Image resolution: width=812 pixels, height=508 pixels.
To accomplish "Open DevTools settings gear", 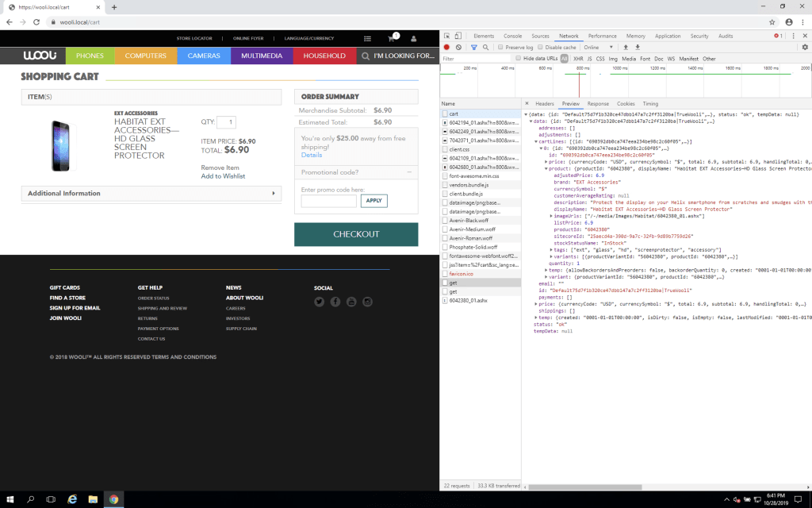I will pyautogui.click(x=804, y=48).
